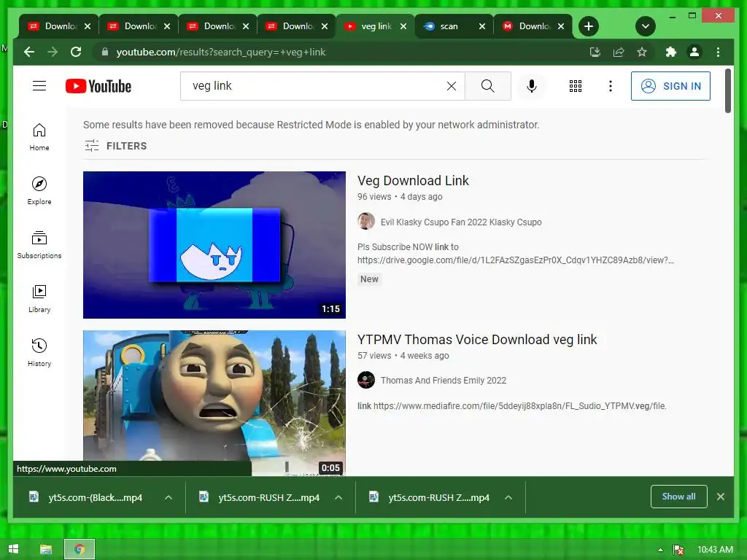Open Chrome three-dot menu

click(718, 52)
